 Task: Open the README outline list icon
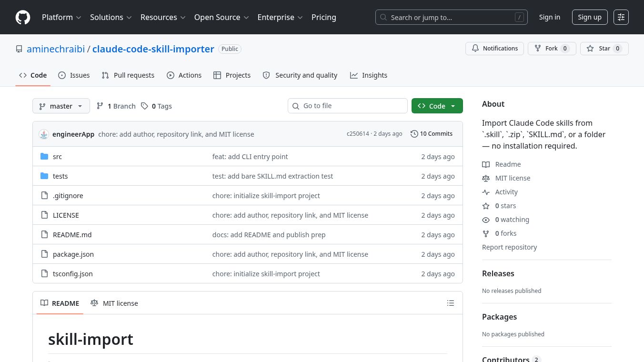451,303
